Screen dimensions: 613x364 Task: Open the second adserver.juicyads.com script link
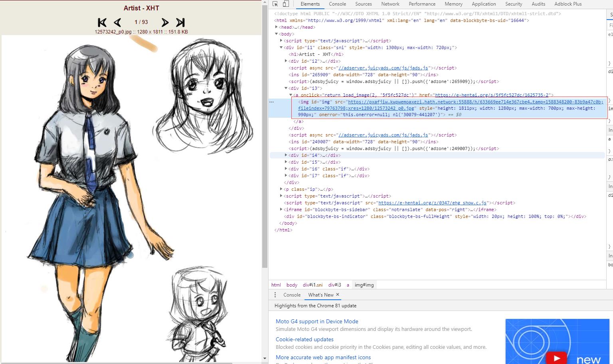click(x=383, y=135)
